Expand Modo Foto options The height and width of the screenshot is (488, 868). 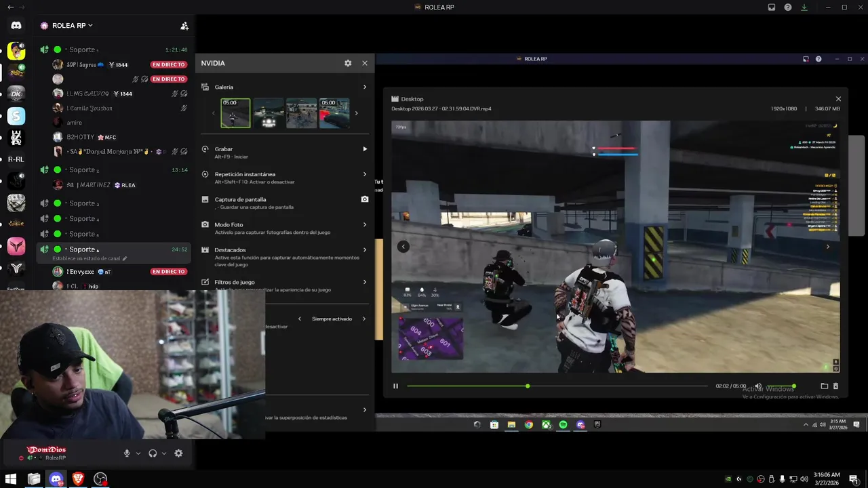pos(365,224)
